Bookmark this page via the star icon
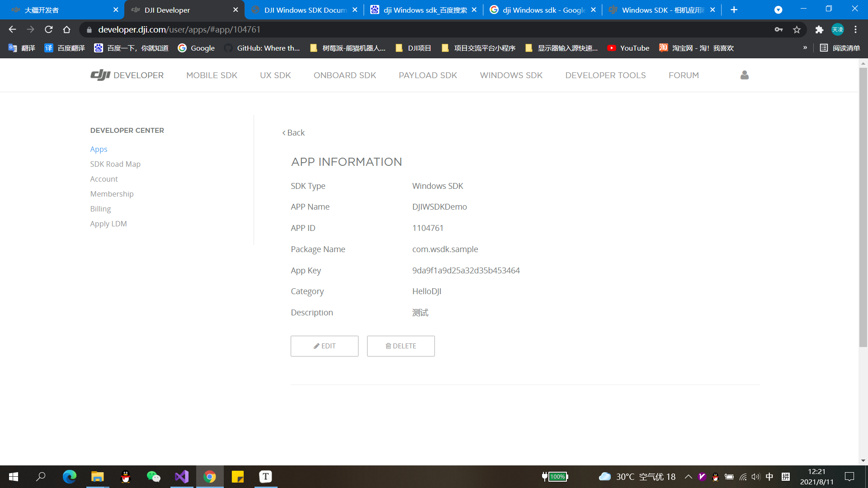The height and width of the screenshot is (488, 868). click(x=797, y=29)
